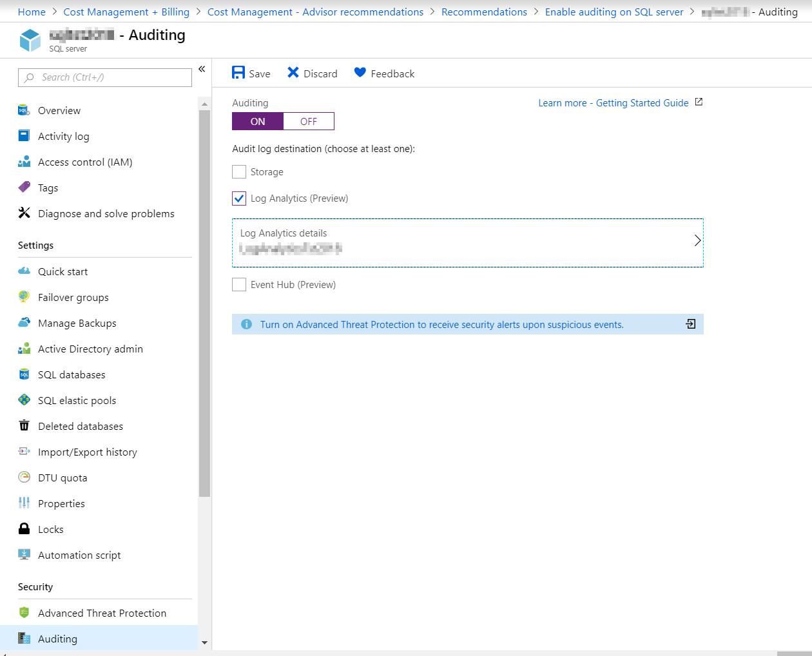Click the Advanced Threat Protection shield icon
Image resolution: width=812 pixels, height=656 pixels.
point(24,612)
